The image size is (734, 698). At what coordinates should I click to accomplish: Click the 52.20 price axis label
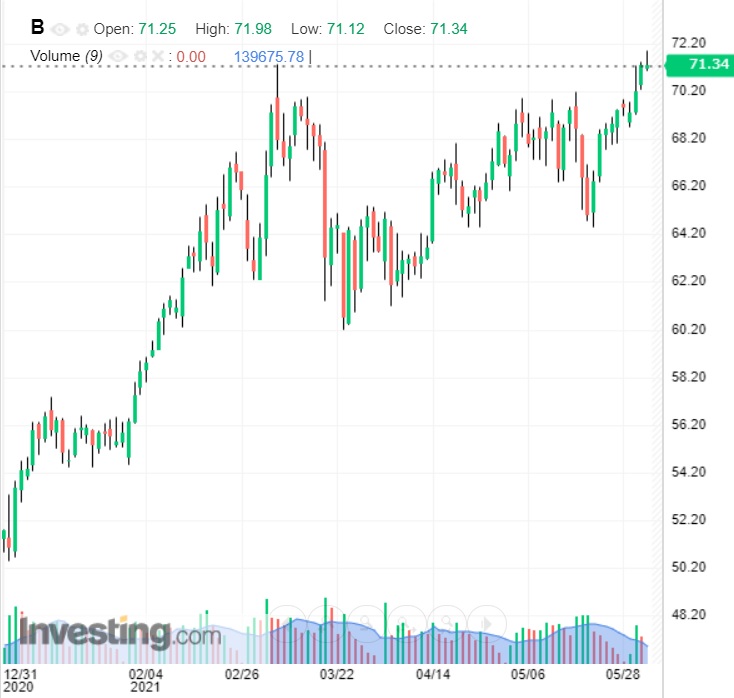689,520
